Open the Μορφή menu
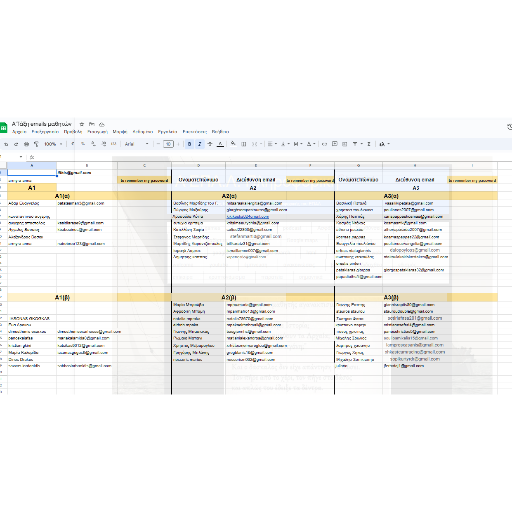Image resolution: width=512 pixels, height=512 pixels. [x=120, y=132]
